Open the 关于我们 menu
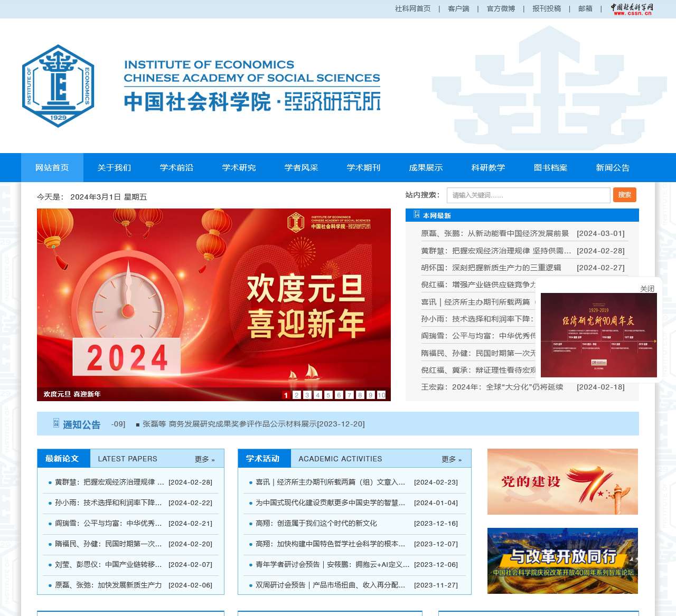This screenshot has width=676, height=616. (x=115, y=168)
